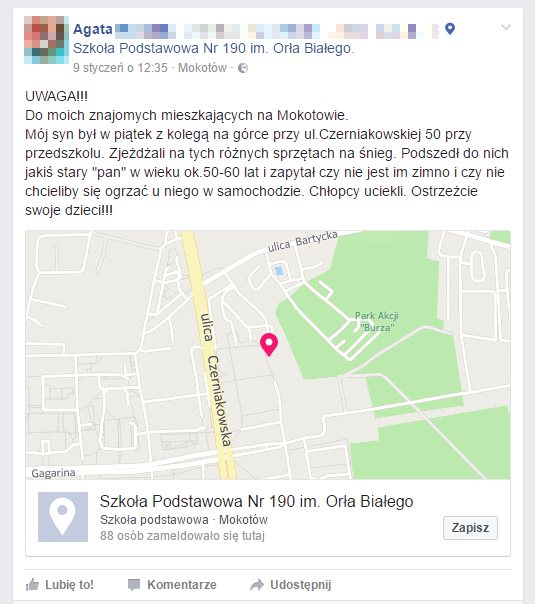535x604 pixels.
Task: Click the comment speech bubble icon
Action: (x=134, y=585)
